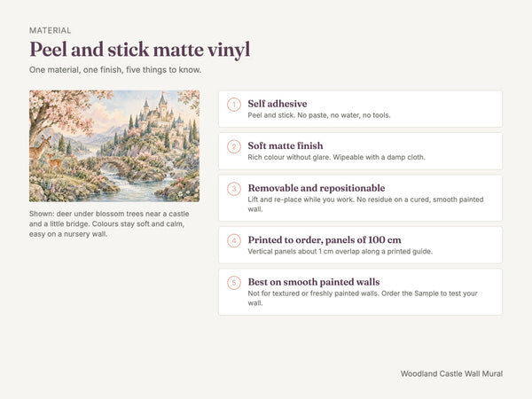Select the Soft matte finish heading
This screenshot has width=532, height=399.
coord(286,145)
